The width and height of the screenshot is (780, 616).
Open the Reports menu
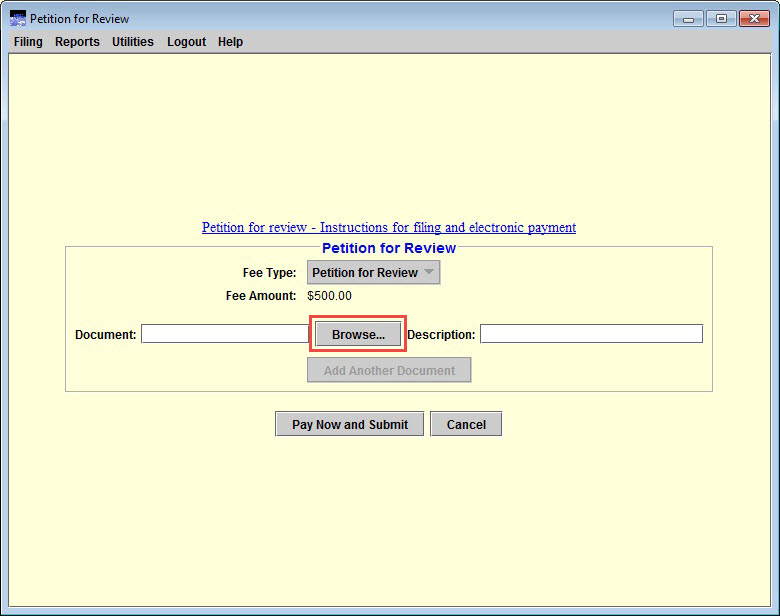click(77, 42)
